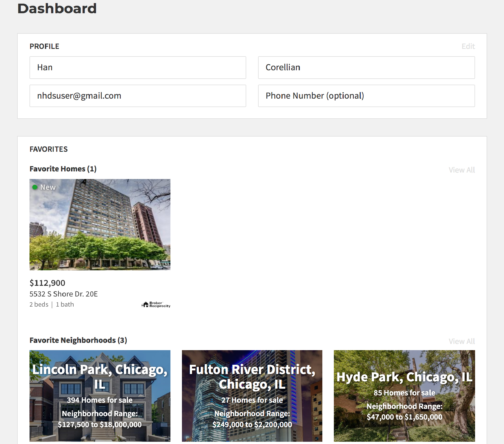Click the Dashboard page title
504x444 pixels.
click(x=57, y=8)
